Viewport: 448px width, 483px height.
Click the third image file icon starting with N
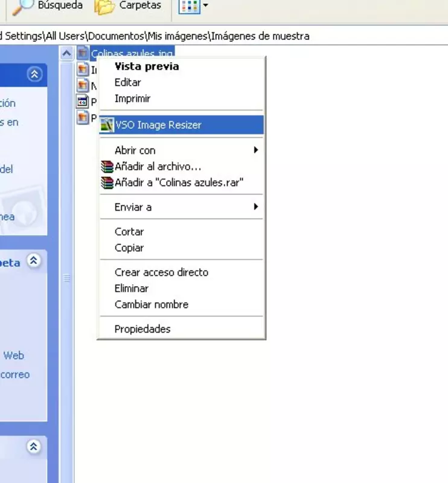[83, 85]
